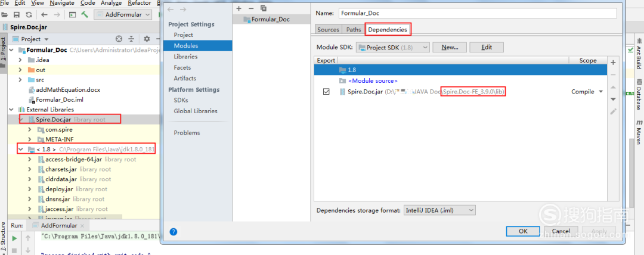Click the run-anything terminal toolbar icon
The image size is (644, 255).
72,15
